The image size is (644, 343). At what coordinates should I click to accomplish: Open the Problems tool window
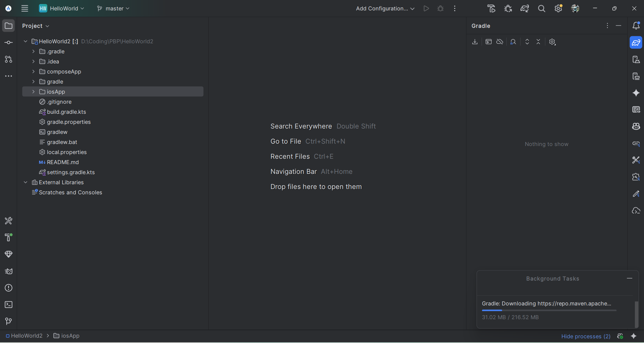9,288
